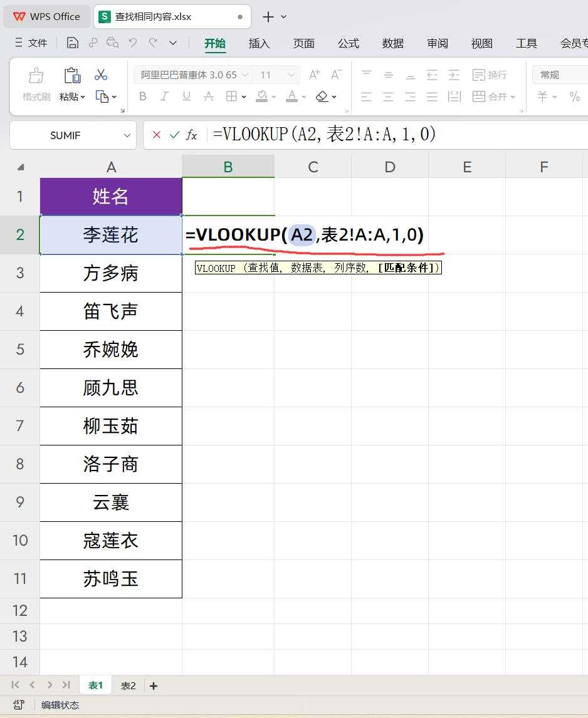
Task: Switch to sheet tab 表2
Action: tap(129, 685)
